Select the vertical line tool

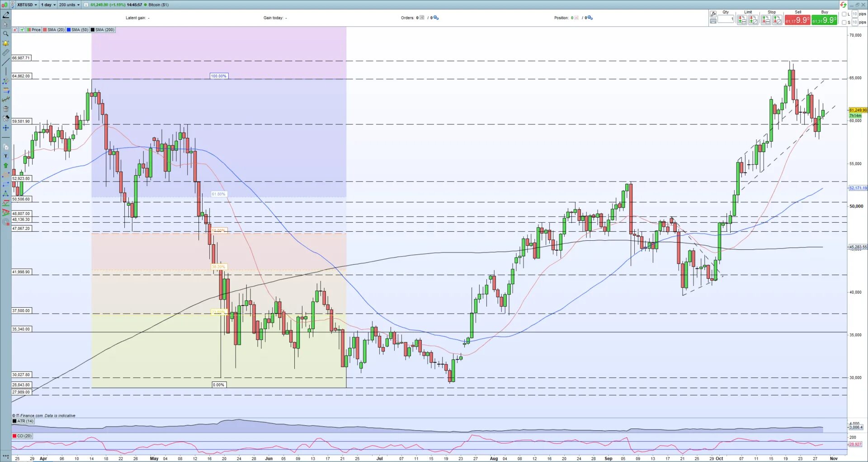6,71
